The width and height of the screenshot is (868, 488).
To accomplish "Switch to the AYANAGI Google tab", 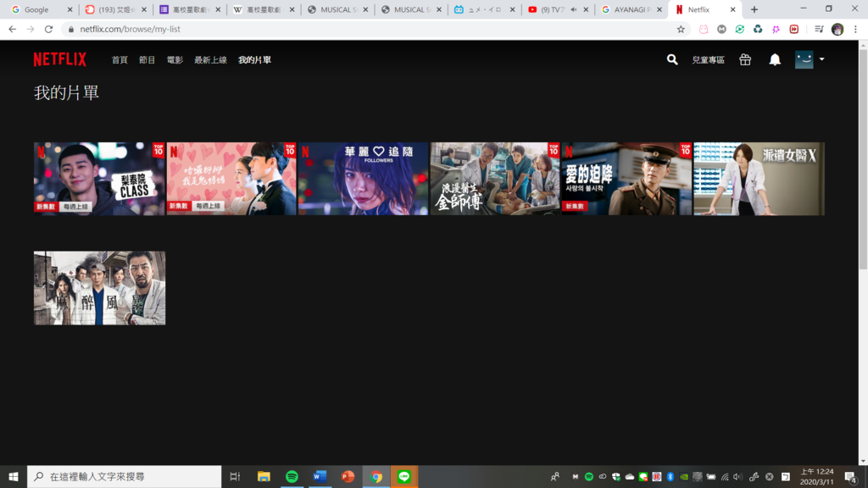I will pos(631,9).
